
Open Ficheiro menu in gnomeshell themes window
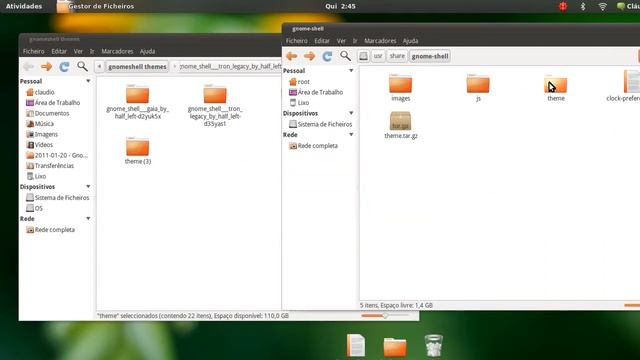[x=33, y=51]
